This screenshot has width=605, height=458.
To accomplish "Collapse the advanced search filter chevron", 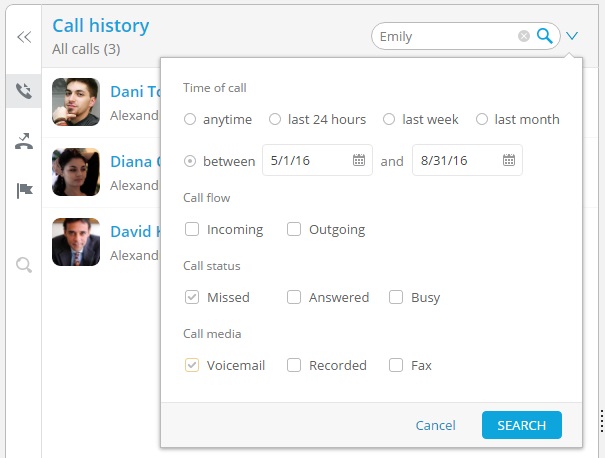I will pyautogui.click(x=572, y=37).
